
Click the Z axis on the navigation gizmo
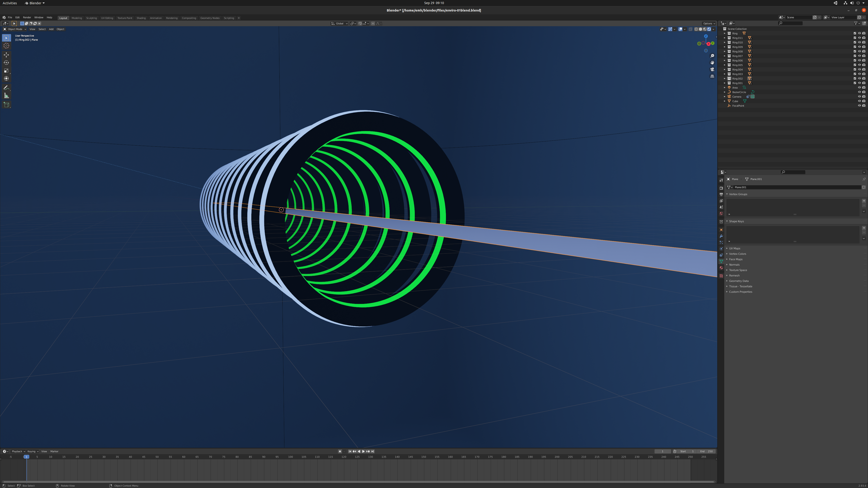[705, 36]
